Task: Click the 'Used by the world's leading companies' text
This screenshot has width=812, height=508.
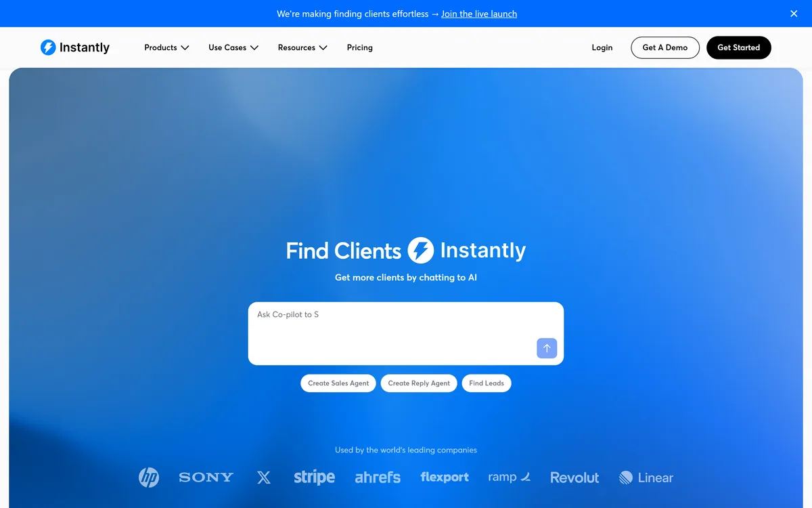Action: (406, 450)
